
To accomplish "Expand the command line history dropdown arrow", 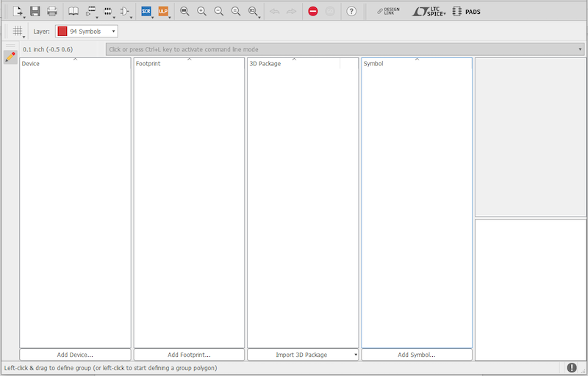I will [x=580, y=49].
